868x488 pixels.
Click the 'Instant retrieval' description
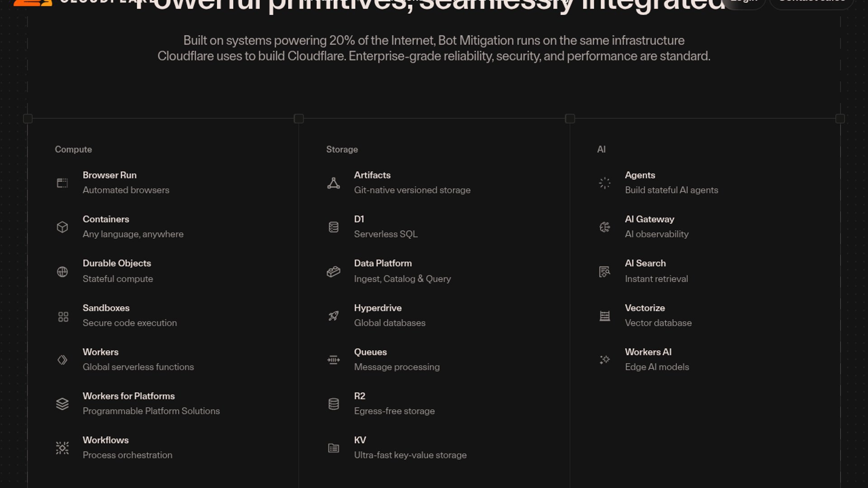pos(656,279)
